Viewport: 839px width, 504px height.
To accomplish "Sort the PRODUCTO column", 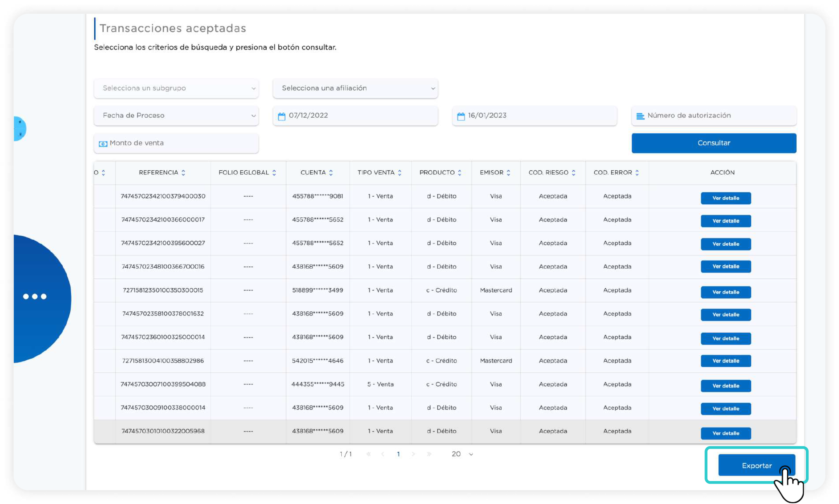I will pyautogui.click(x=460, y=172).
